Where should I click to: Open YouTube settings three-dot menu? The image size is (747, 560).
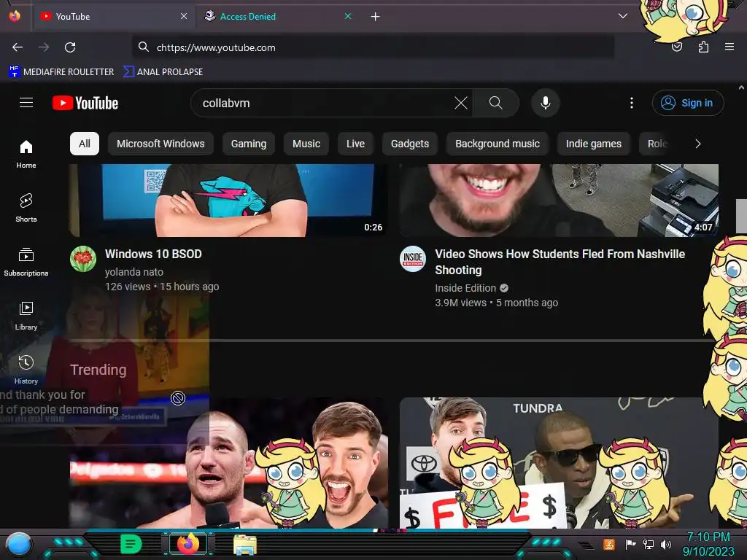[x=632, y=103]
